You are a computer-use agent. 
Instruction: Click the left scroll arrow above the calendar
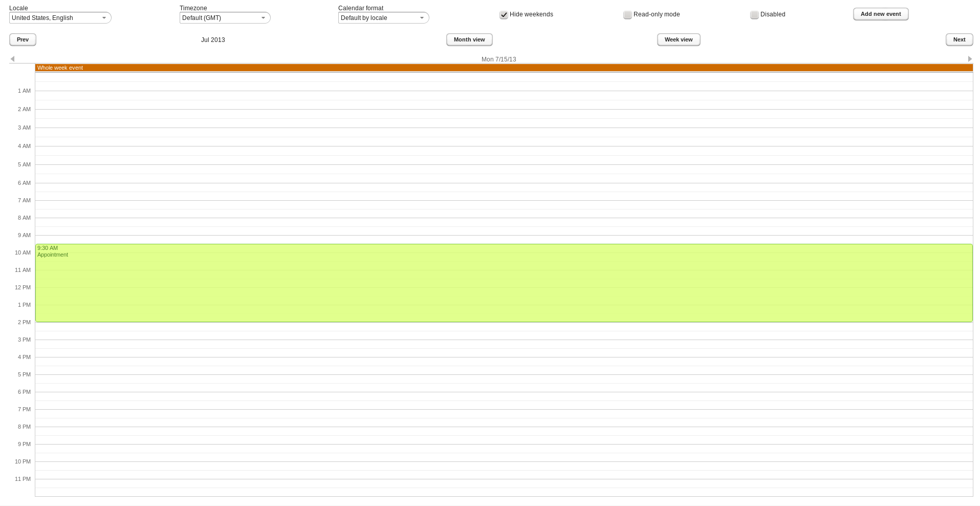12,59
